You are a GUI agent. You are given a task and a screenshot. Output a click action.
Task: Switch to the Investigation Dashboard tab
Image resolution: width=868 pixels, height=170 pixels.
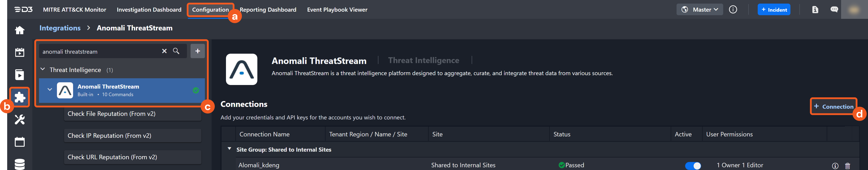pyautogui.click(x=149, y=9)
